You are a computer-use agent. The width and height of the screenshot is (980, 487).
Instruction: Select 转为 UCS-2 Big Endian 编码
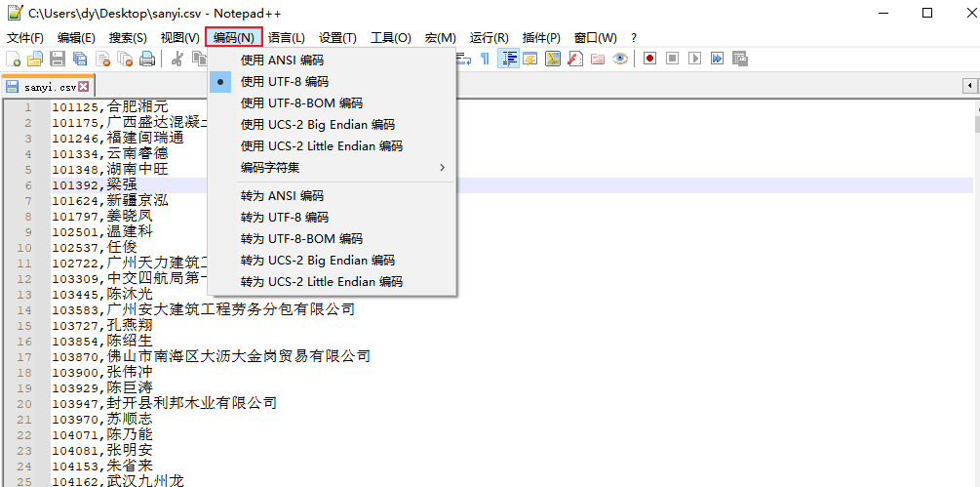332,260
